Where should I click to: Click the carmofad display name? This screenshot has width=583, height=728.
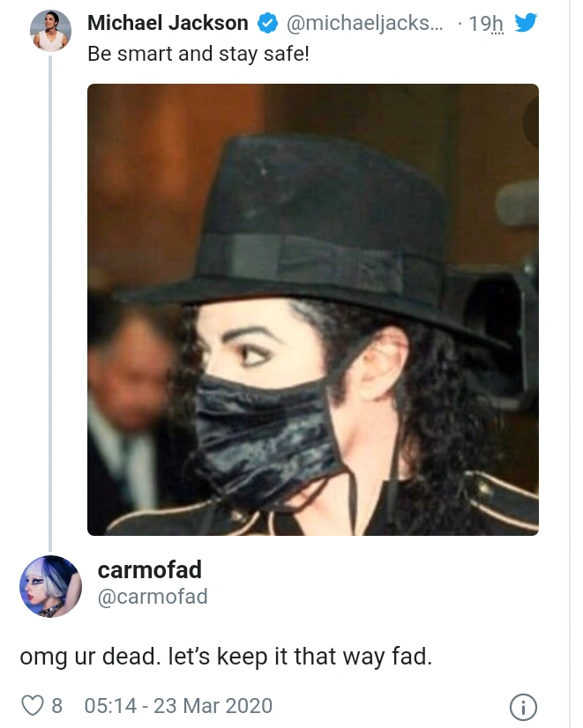tap(150, 569)
